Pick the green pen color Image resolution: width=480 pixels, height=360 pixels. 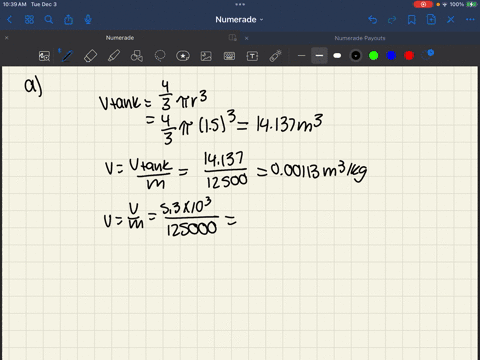coord(374,56)
